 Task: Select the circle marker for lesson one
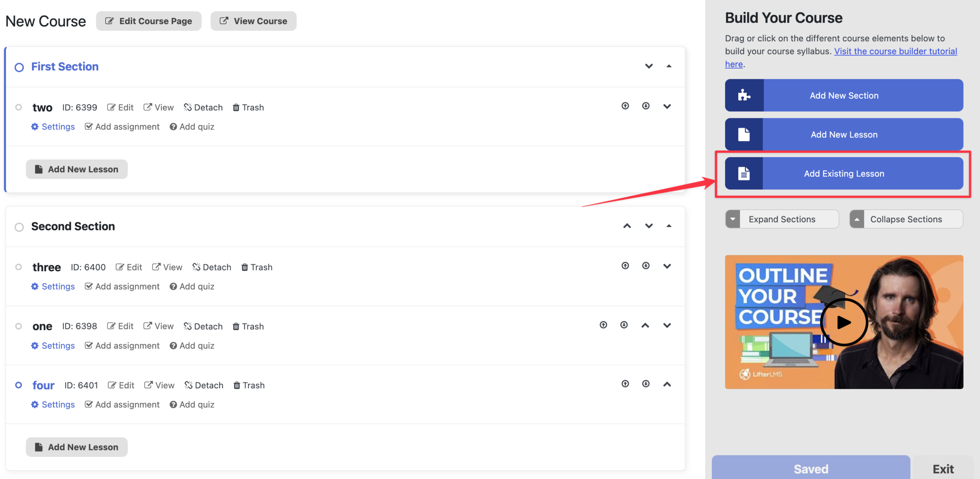click(18, 326)
